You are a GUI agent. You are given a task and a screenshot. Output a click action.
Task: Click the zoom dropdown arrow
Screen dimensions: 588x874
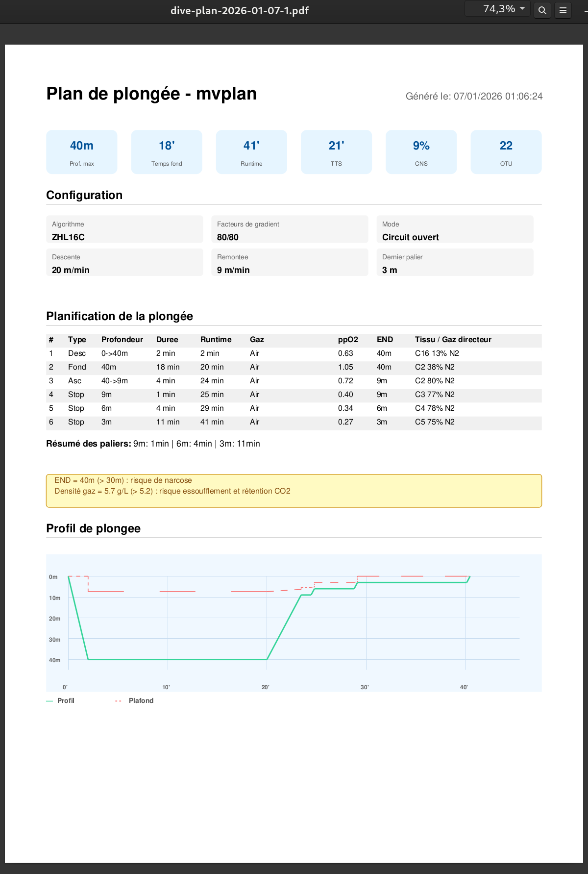click(x=522, y=9)
